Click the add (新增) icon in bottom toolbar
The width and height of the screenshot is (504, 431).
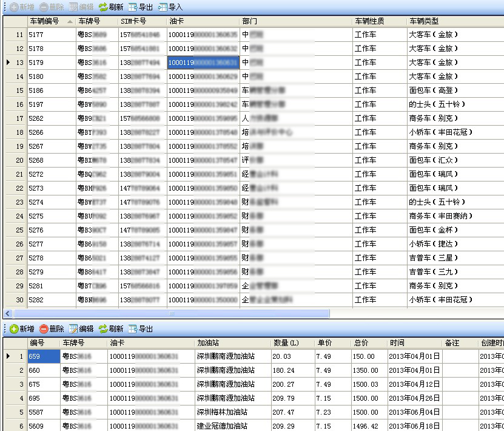pyautogui.click(x=13, y=329)
